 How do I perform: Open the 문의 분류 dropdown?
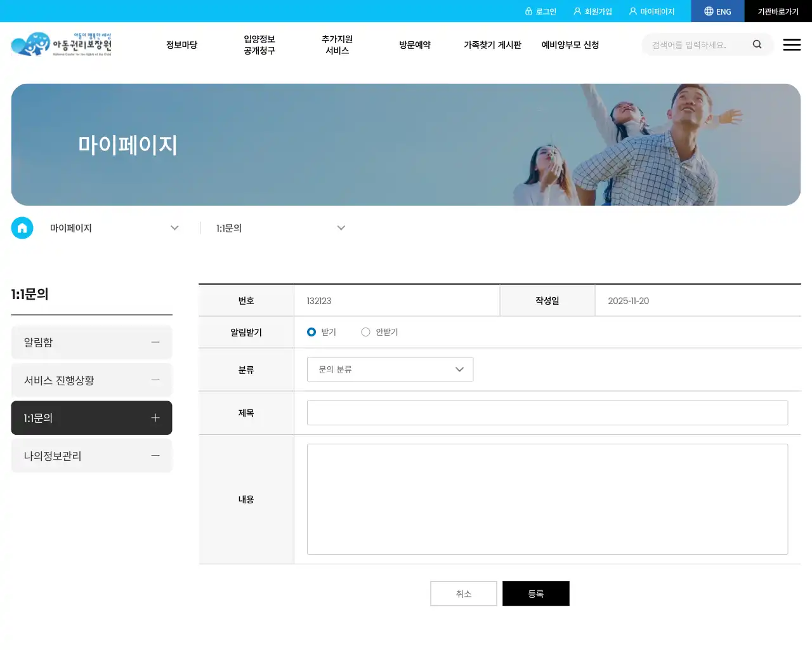[390, 369]
